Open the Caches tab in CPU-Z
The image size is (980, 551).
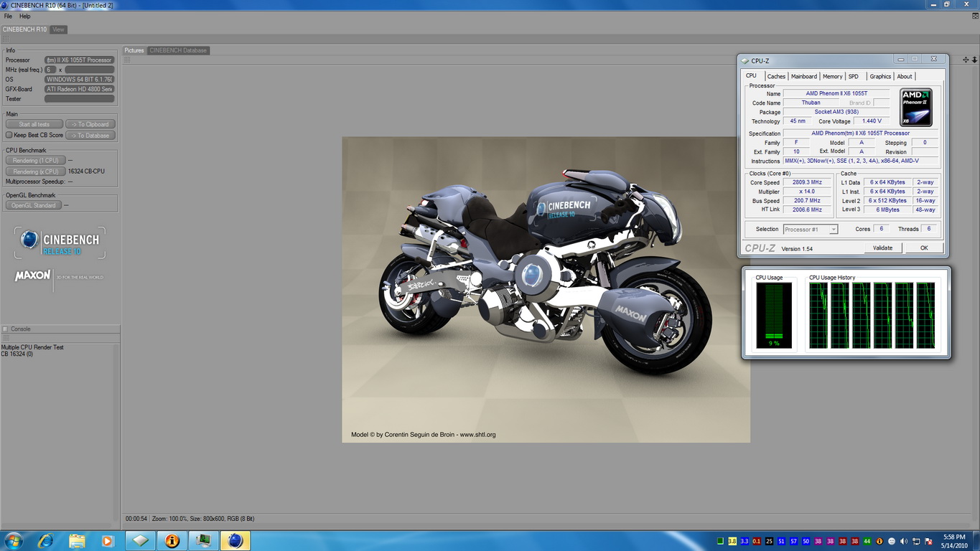click(x=776, y=76)
